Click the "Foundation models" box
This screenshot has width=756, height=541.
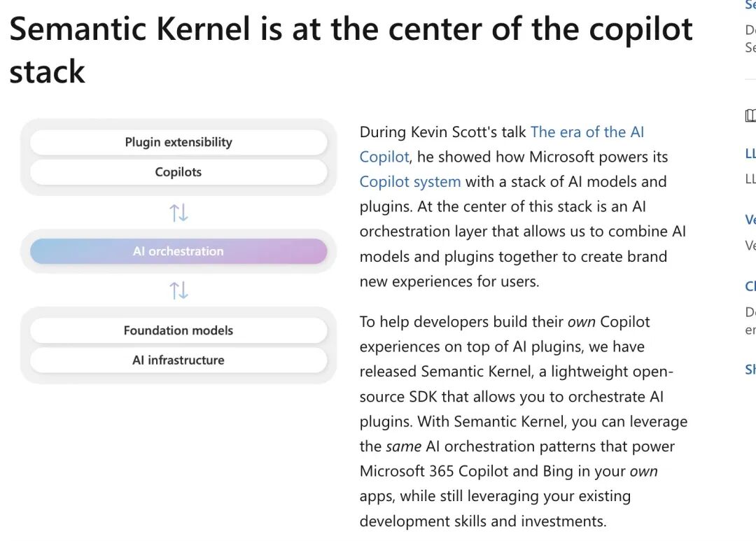[178, 330]
